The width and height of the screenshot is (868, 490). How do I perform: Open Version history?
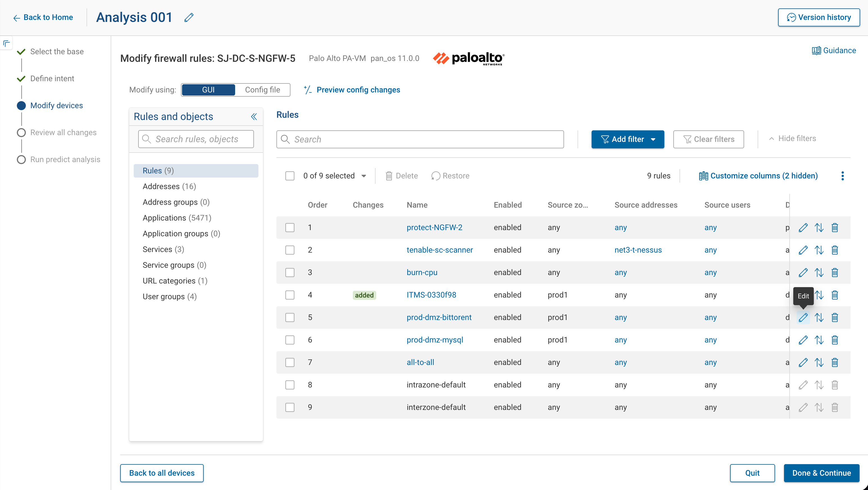819,17
